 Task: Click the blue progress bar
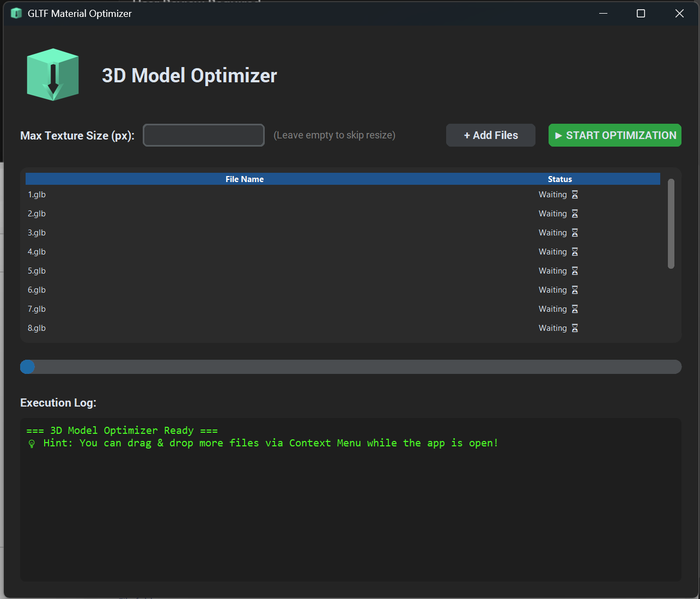[x=351, y=367]
